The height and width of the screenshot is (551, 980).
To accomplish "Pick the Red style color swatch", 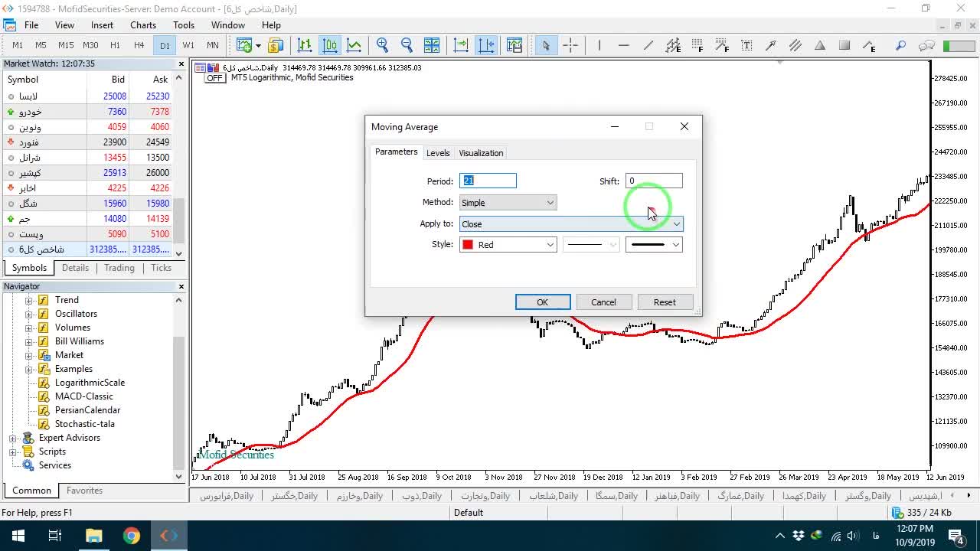I will [468, 245].
